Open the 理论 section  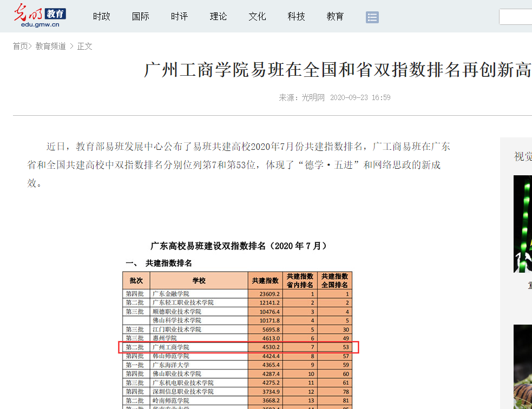[x=218, y=16]
